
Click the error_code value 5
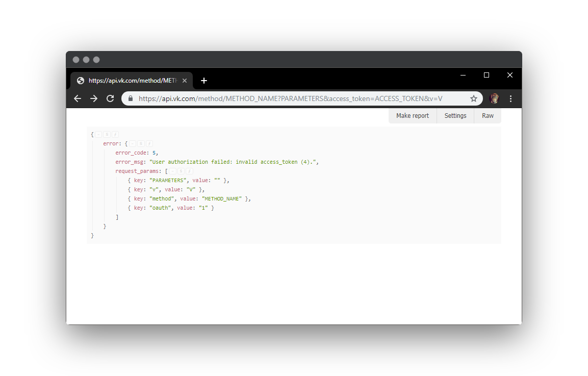coord(154,153)
